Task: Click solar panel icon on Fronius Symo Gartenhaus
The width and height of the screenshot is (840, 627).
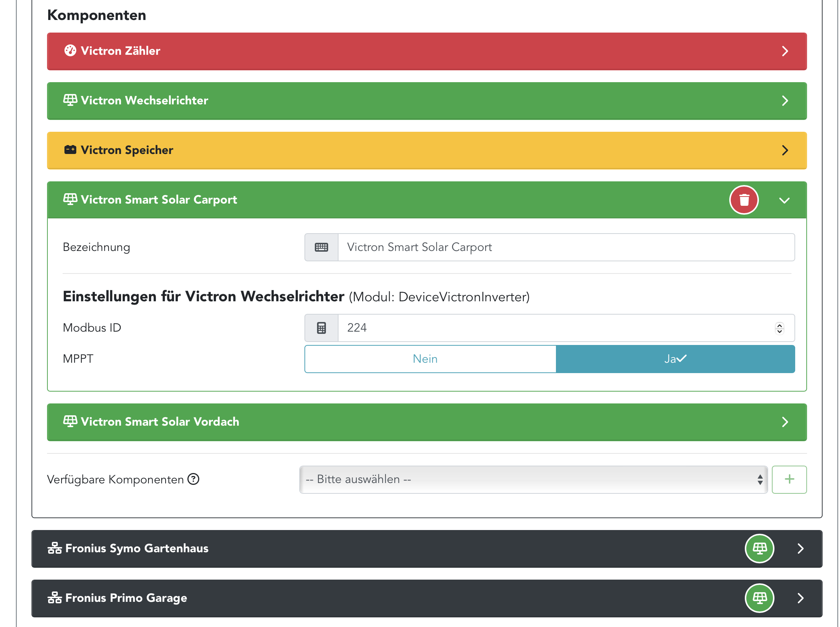Action: (x=759, y=549)
